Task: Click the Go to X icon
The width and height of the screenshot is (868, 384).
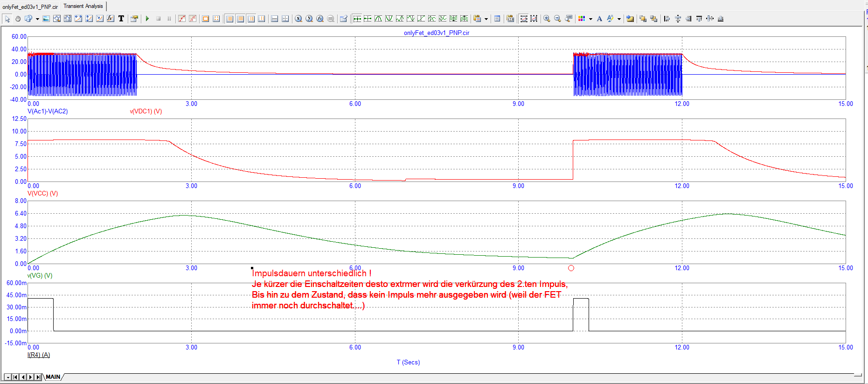Action: pyautogui.click(x=299, y=19)
